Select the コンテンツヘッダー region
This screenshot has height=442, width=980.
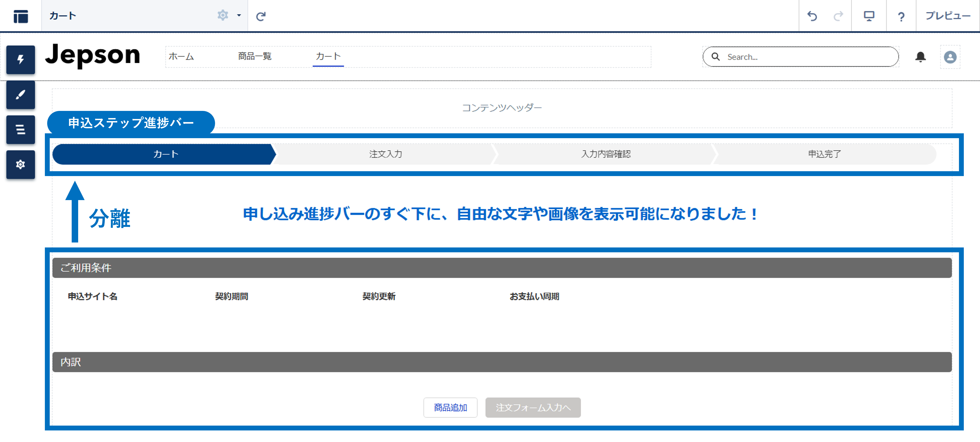tap(502, 108)
